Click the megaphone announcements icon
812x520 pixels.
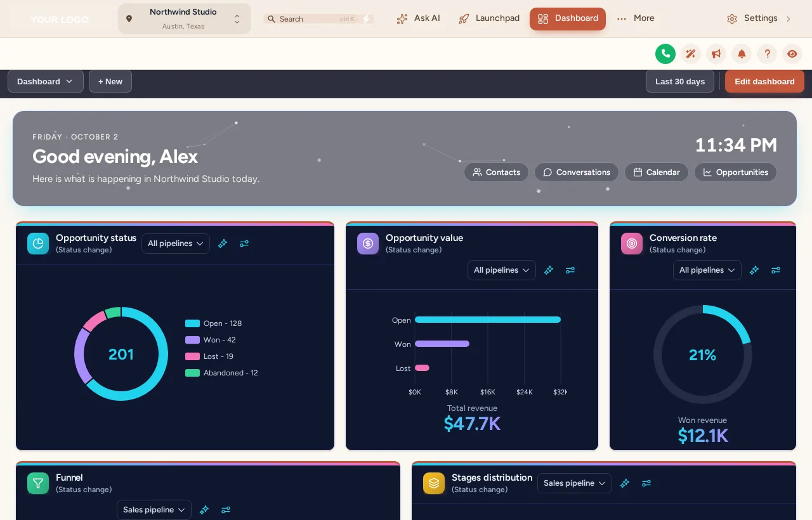pyautogui.click(x=716, y=54)
